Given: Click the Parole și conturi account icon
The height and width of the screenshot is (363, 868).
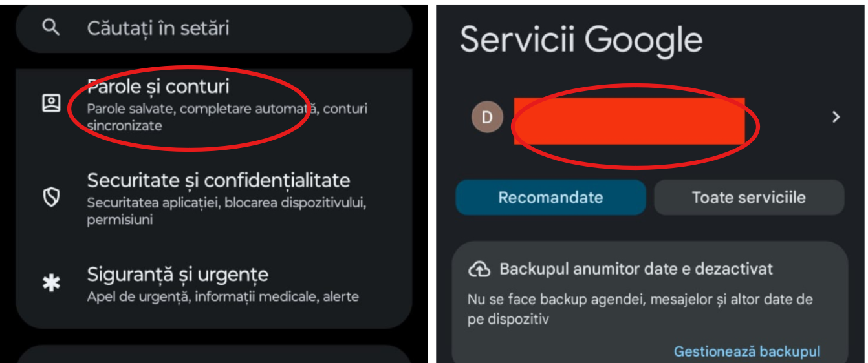Looking at the screenshot, I should 51,103.
